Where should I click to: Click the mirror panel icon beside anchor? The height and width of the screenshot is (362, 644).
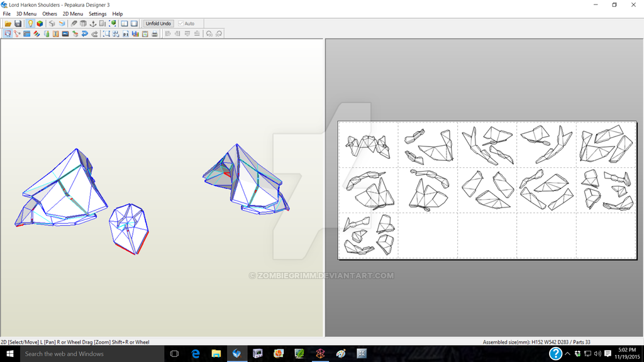tap(103, 23)
